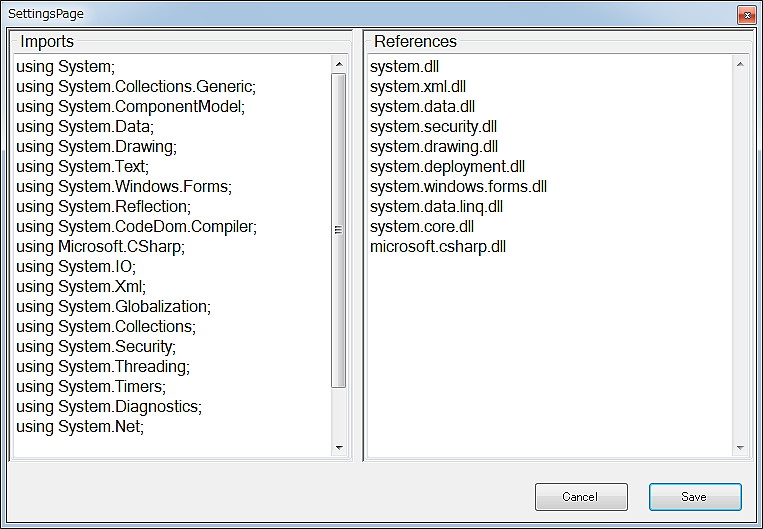Image resolution: width=763 pixels, height=529 pixels.
Task: Click the system.xml.dll reference line
Action: coord(418,87)
